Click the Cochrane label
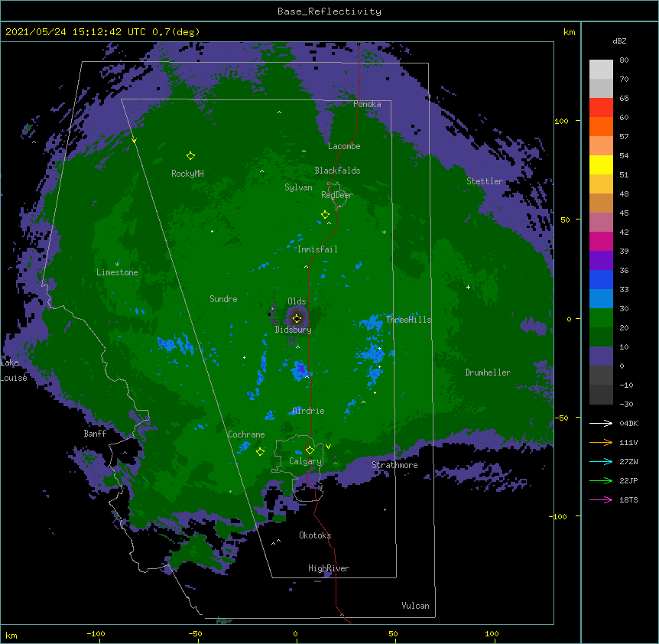This screenshot has width=659, height=644. pos(246,434)
